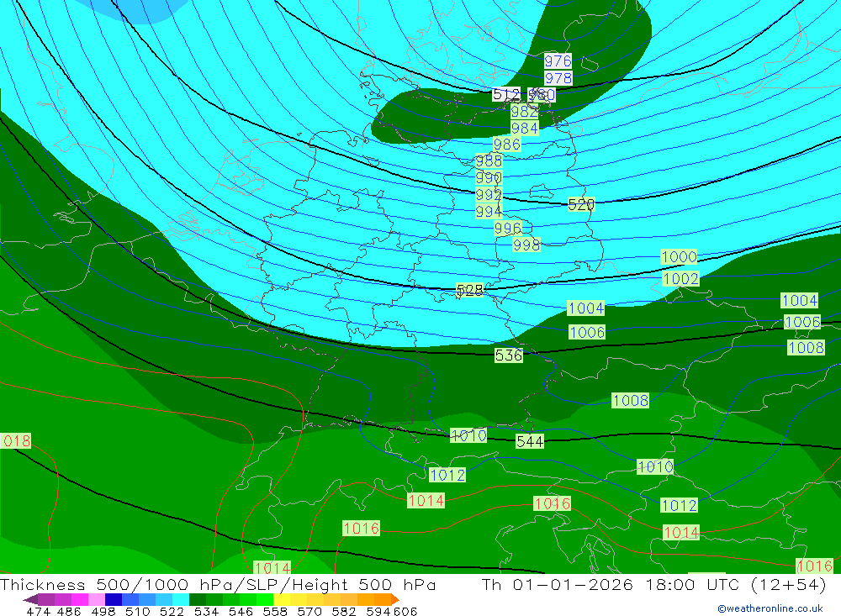Image resolution: width=841 pixels, height=616 pixels.
Task: Click the 606 legend value
Action: pos(405,611)
